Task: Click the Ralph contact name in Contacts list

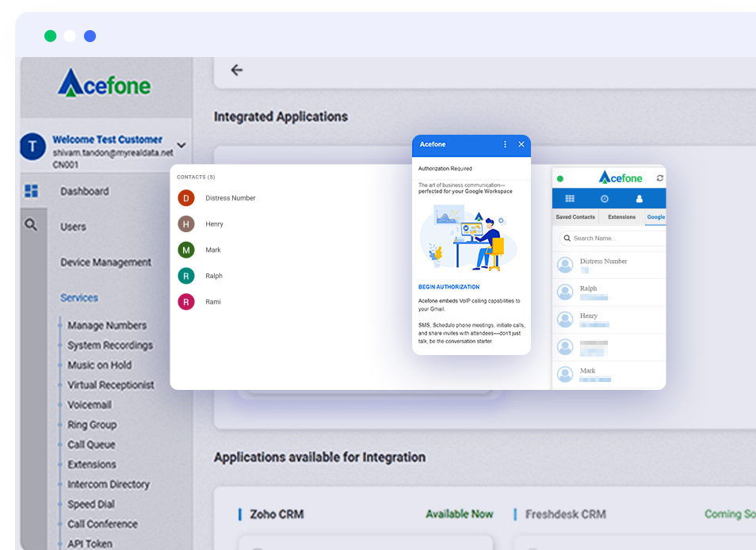Action: point(214,277)
